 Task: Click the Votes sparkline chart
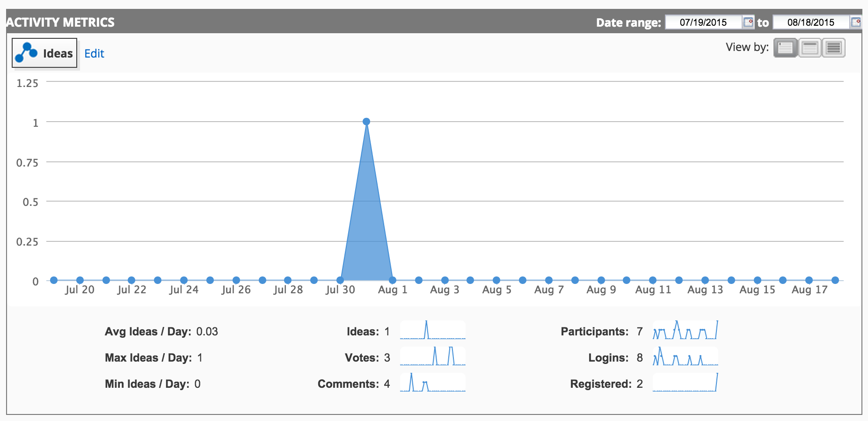tap(433, 356)
